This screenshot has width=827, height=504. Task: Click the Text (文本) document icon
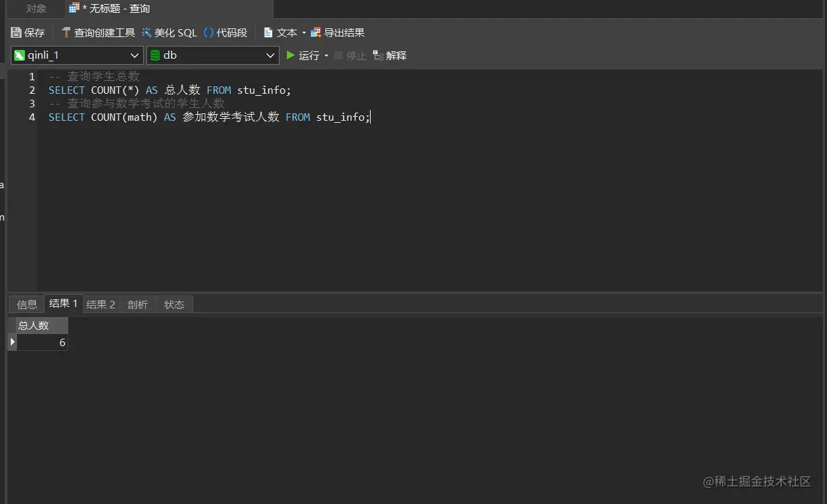tap(268, 32)
